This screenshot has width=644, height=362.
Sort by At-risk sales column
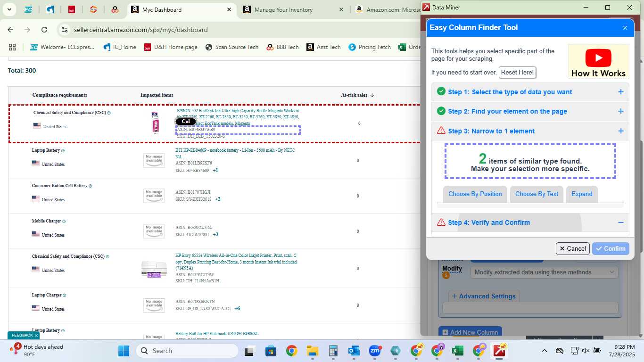pos(357,95)
